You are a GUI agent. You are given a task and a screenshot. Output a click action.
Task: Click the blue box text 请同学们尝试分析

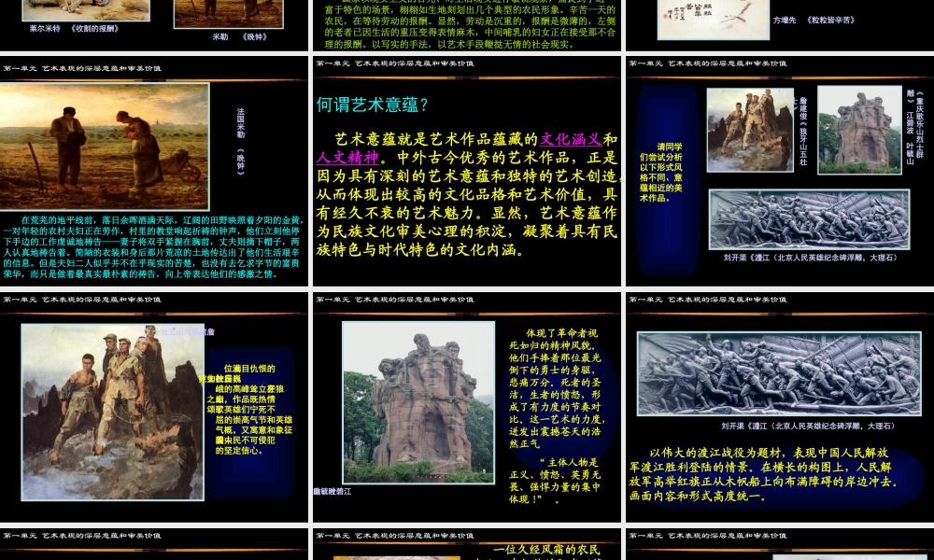coord(661,172)
